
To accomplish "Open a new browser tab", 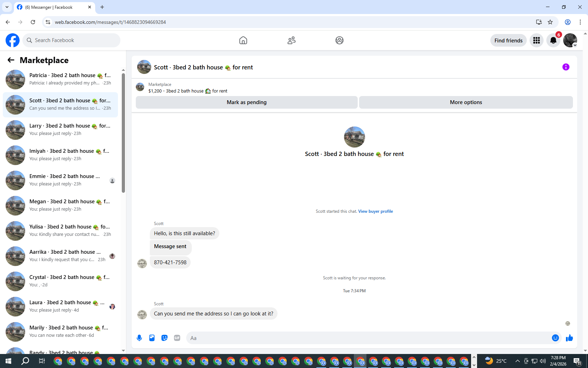I will tap(102, 7).
